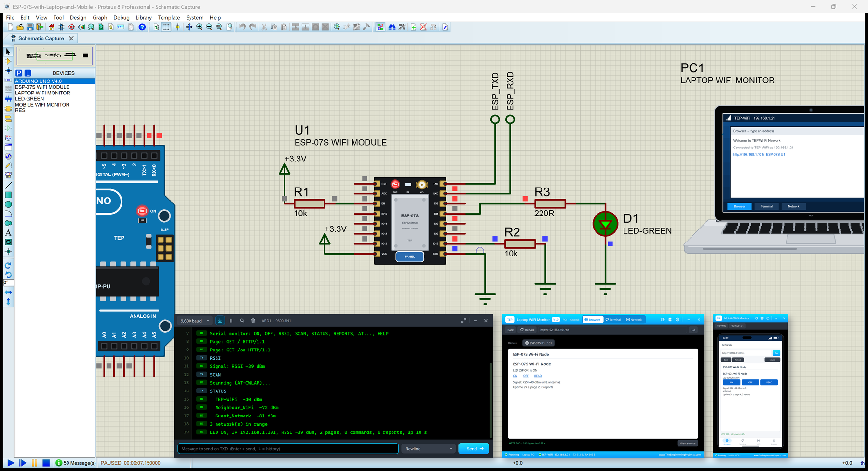The height and width of the screenshot is (471, 868).
Task: Click the READ link on ESP-07S web page
Action: click(538, 376)
